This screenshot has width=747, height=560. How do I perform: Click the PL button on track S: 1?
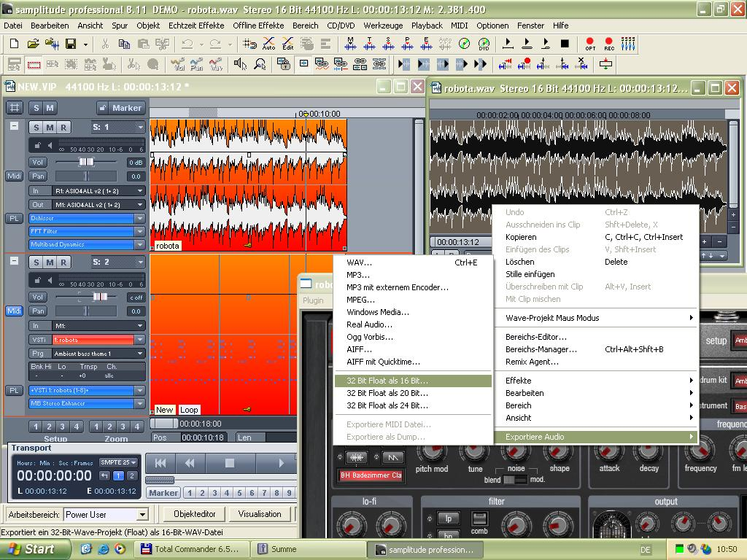[15, 218]
